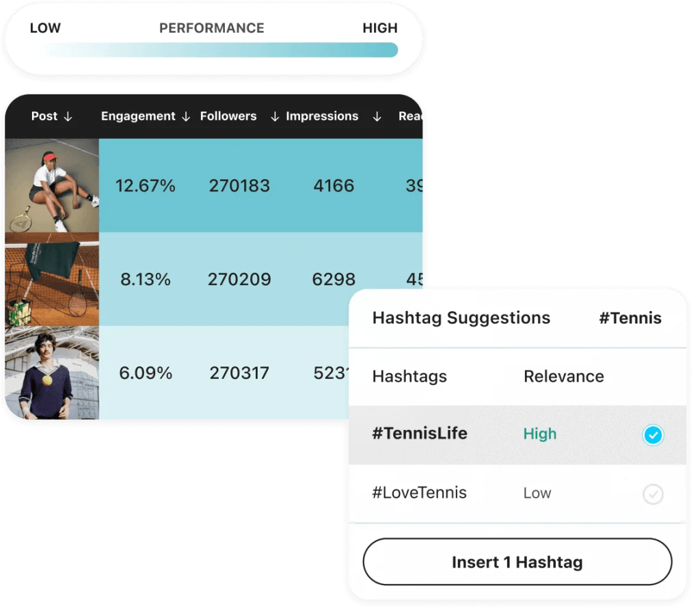Screen dimensions: 700x616
Task: Click the 12.67% engagement value
Action: [x=145, y=185]
